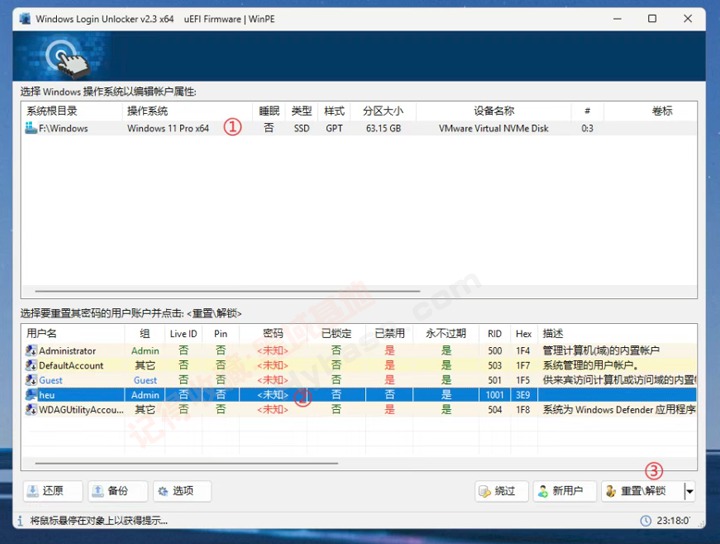Select the heu user name
The image size is (720, 544).
(47, 395)
